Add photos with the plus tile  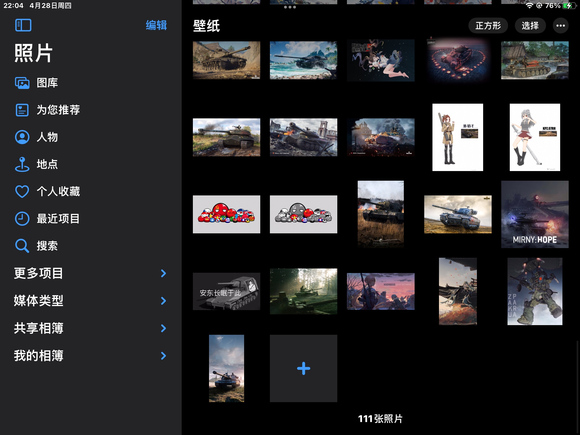(303, 368)
